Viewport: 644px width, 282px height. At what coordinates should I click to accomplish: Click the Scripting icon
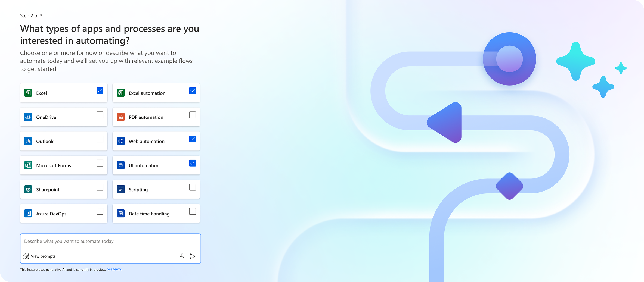click(121, 189)
